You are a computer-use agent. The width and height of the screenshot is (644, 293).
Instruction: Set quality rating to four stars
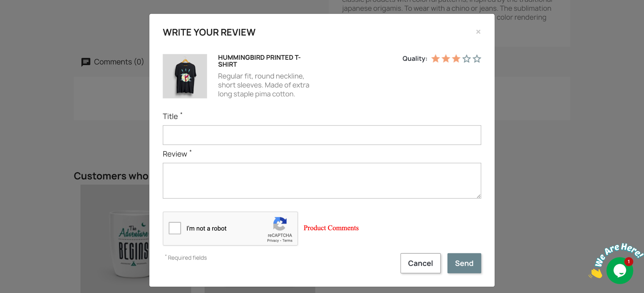click(x=467, y=59)
